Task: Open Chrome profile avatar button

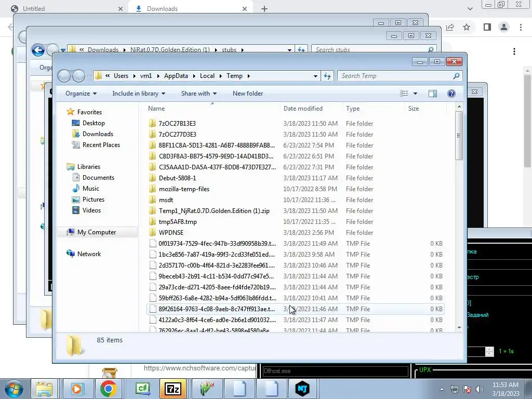Action: pyautogui.click(x=504, y=27)
